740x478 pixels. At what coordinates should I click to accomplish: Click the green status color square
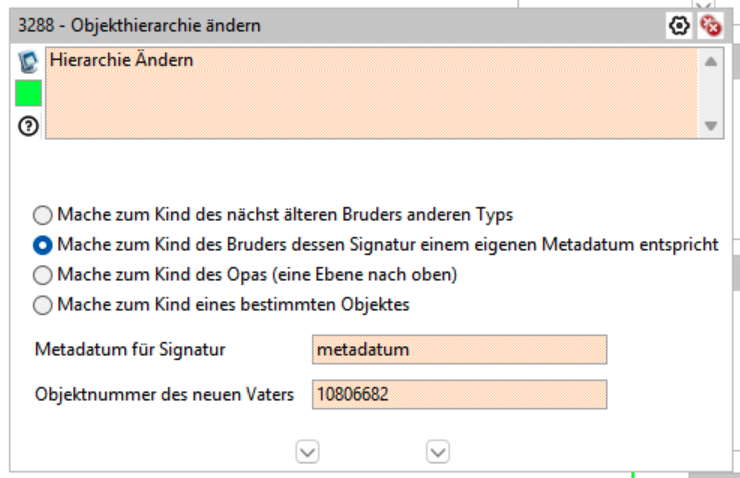click(28, 94)
